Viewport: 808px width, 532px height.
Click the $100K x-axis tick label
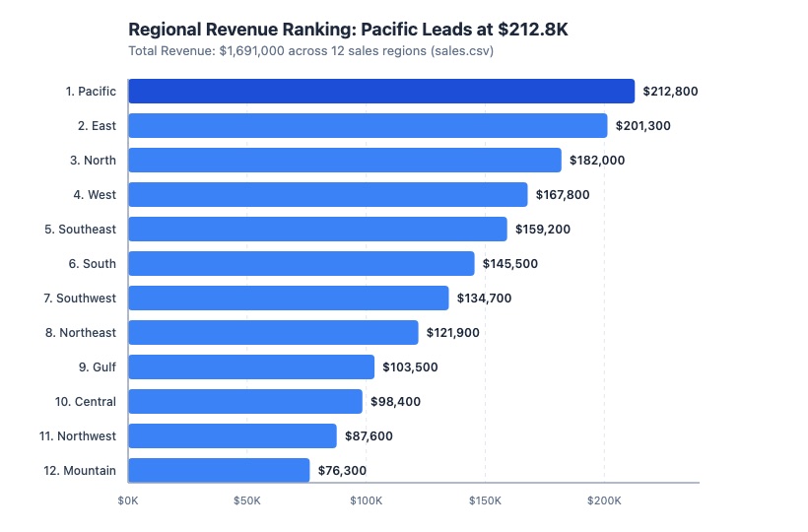pyautogui.click(x=367, y=500)
